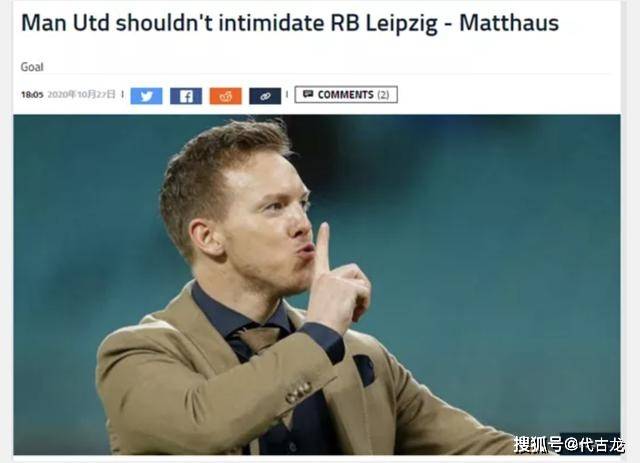Click the speech bubble comments icon
Image resolution: width=640 pixels, height=463 pixels.
(308, 94)
